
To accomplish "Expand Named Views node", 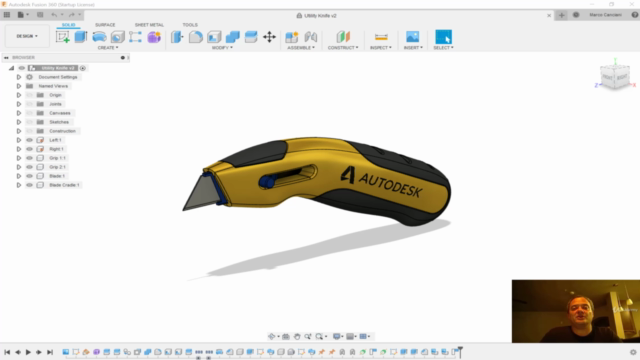I will click(x=19, y=86).
